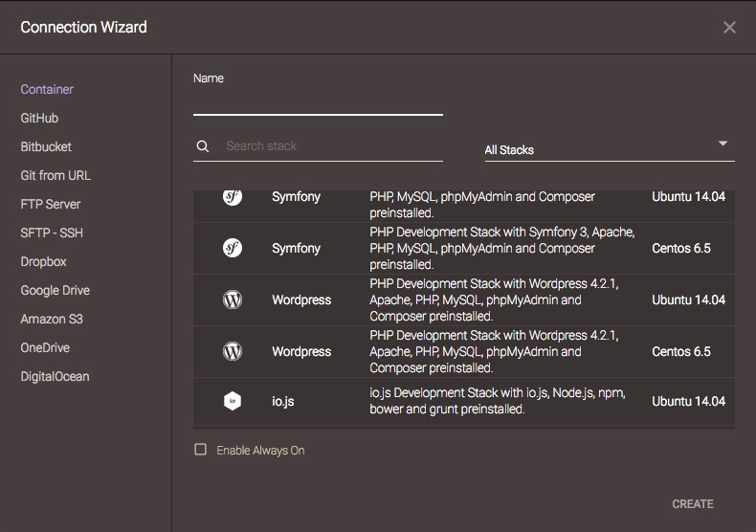Click Centos 6.5 in the Wordpress row

(681, 351)
